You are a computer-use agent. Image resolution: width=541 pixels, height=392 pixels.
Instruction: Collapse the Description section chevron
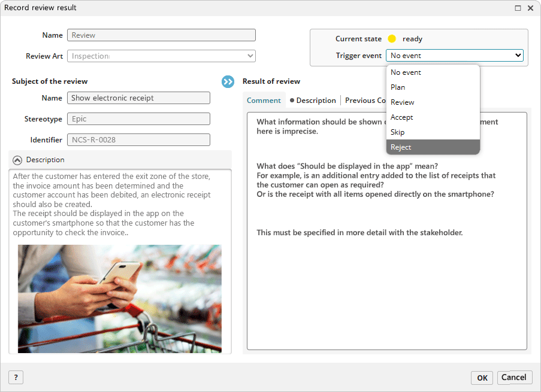17,160
